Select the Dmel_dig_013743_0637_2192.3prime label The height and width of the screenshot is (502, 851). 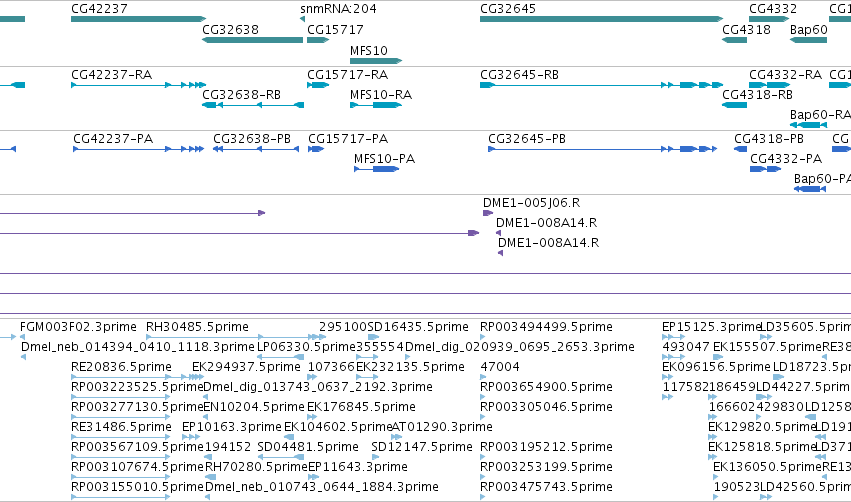pyautogui.click(x=318, y=386)
